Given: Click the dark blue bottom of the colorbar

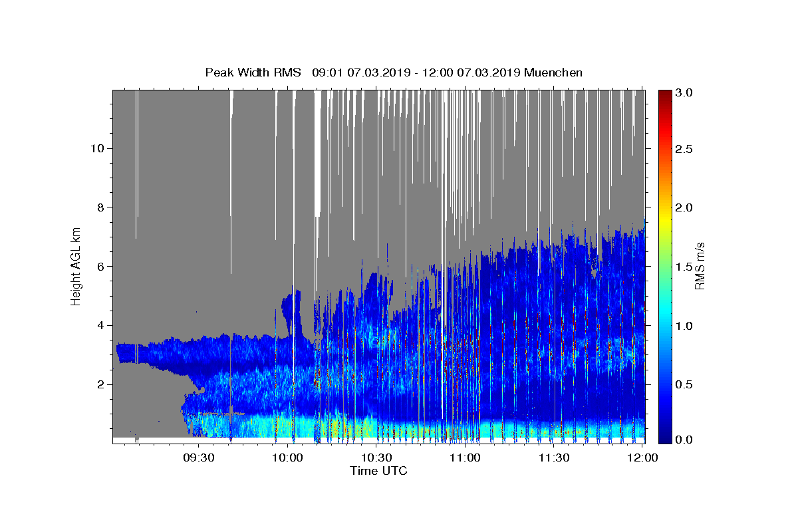Looking at the screenshot, I should [665, 438].
